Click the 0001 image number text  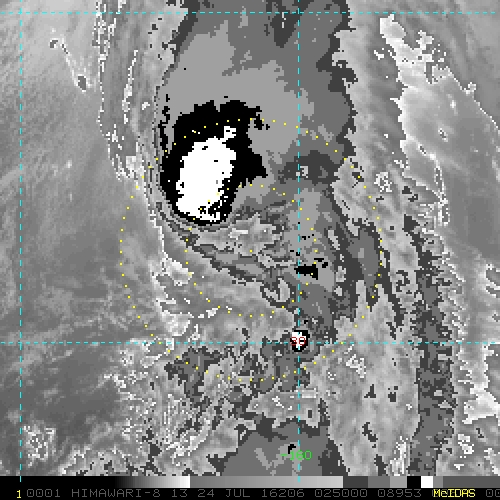pyautogui.click(x=43, y=493)
